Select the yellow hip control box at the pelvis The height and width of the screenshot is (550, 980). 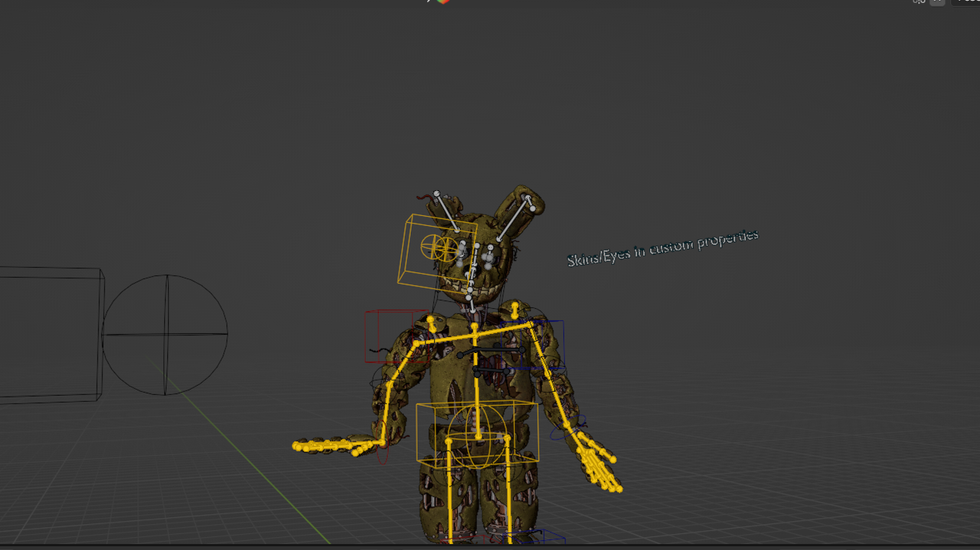tap(477, 434)
